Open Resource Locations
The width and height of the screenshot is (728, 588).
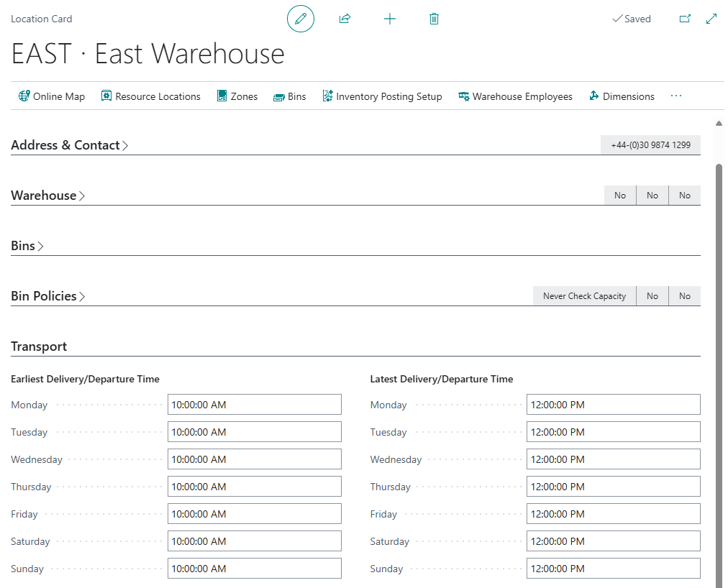[x=150, y=96]
